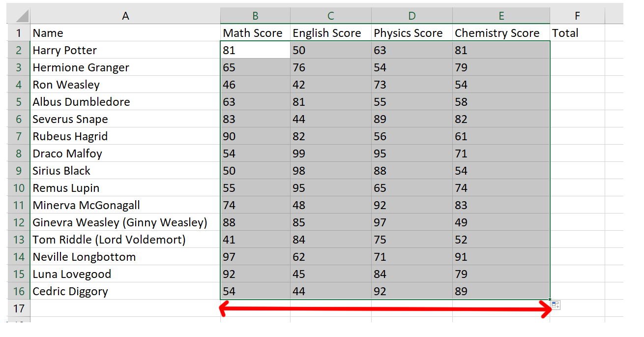Select the Severus Snape cell
The image size is (644, 337).
[x=125, y=119]
